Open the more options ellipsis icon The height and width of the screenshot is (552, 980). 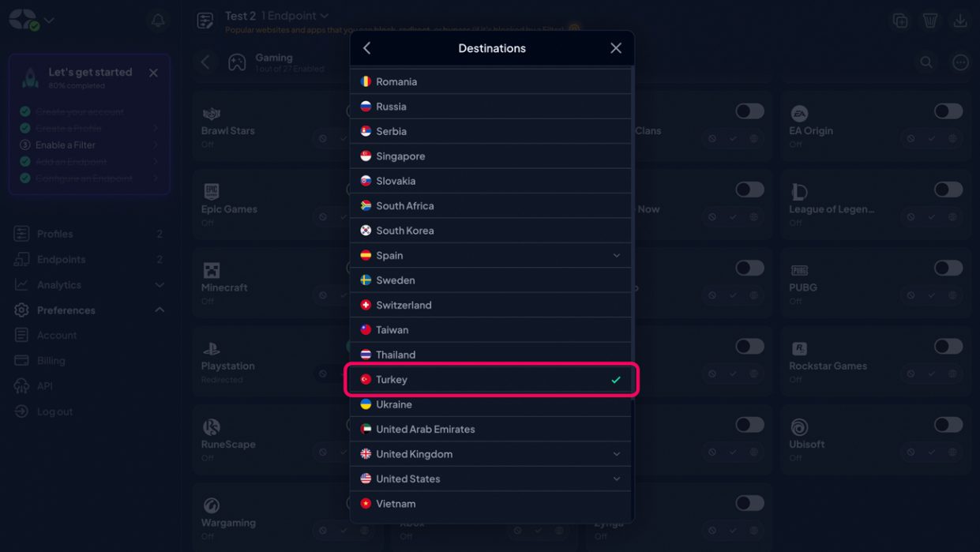(x=960, y=62)
